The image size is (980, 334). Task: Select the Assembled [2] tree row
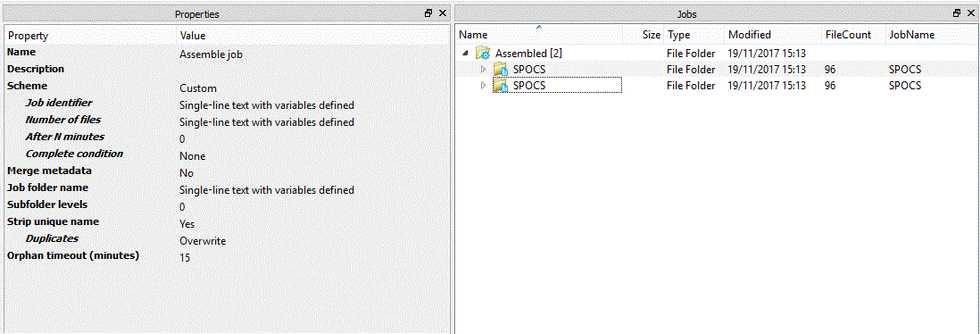717,54
